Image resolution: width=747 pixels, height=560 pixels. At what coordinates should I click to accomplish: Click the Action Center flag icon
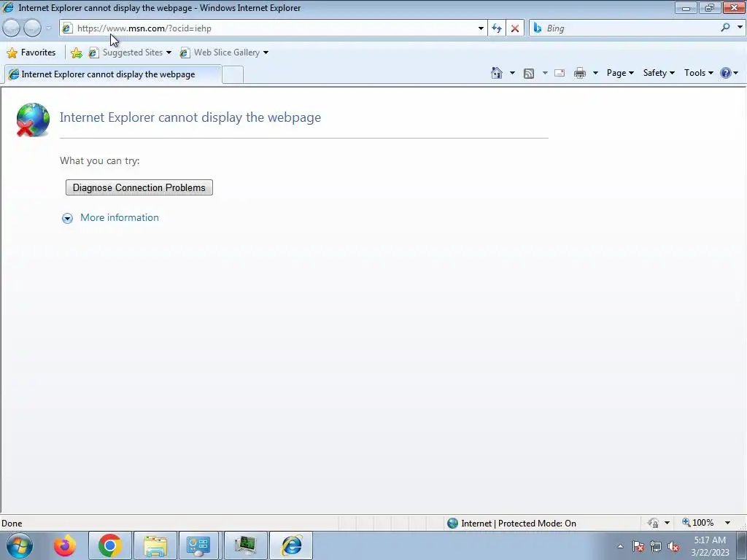[638, 546]
